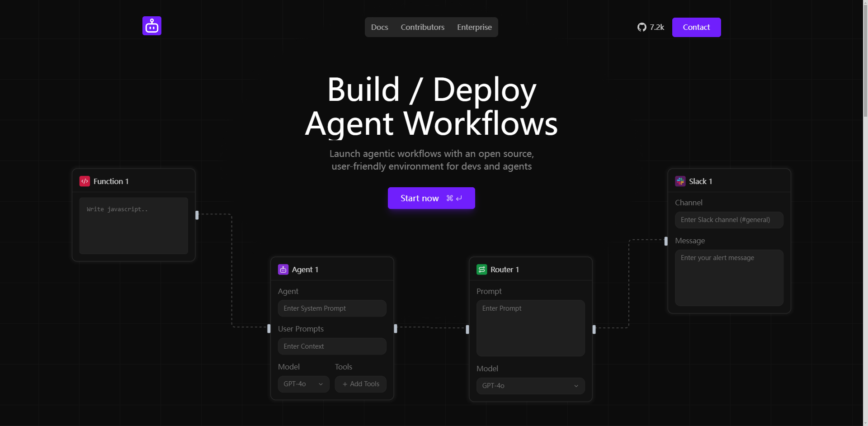Click the page's vertical scrollbar

click(x=865, y=59)
